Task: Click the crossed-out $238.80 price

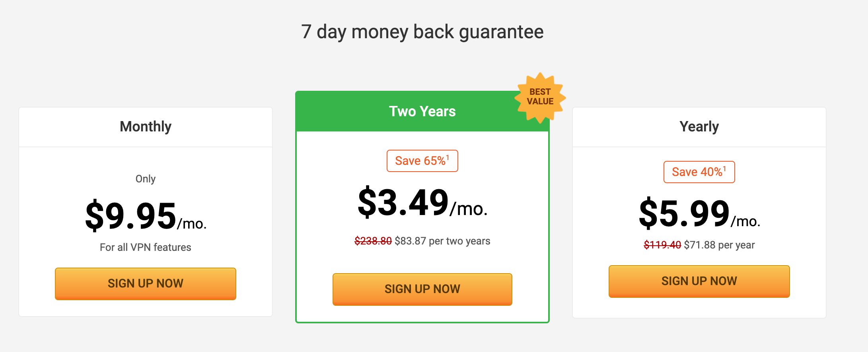Action: [x=373, y=241]
